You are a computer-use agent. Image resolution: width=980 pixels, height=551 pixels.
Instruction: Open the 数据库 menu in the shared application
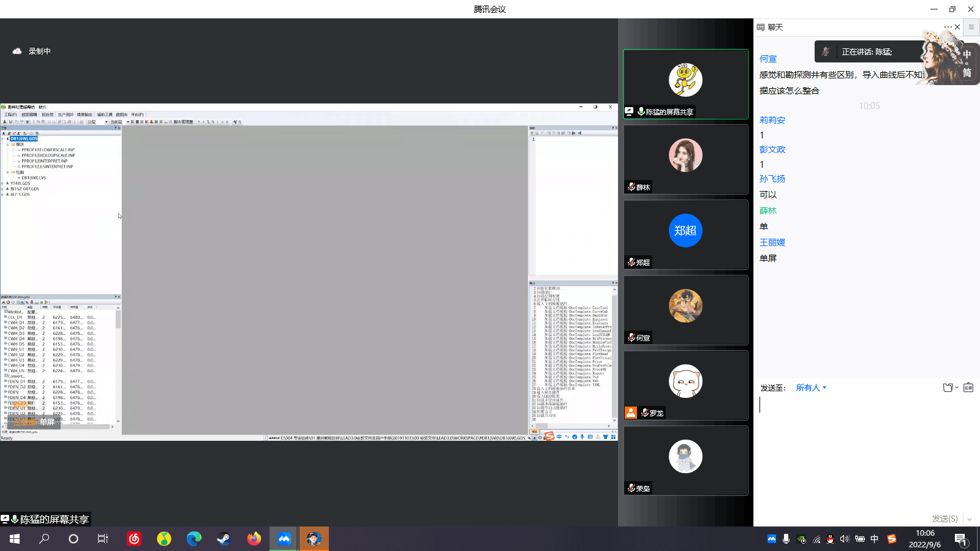coord(121,114)
